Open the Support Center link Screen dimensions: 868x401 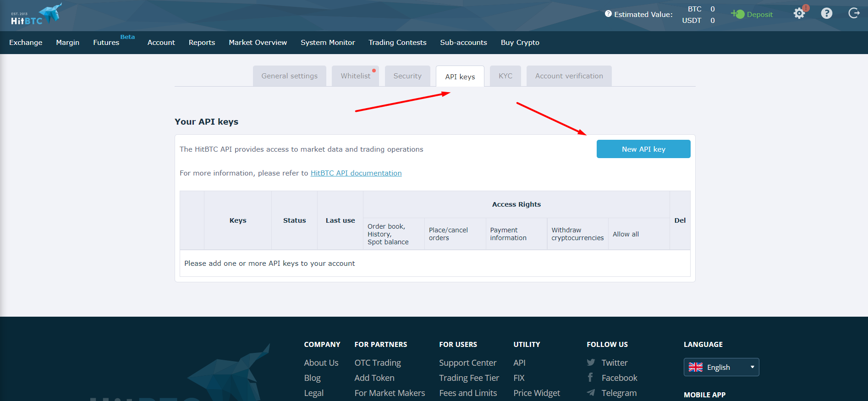coord(468,363)
